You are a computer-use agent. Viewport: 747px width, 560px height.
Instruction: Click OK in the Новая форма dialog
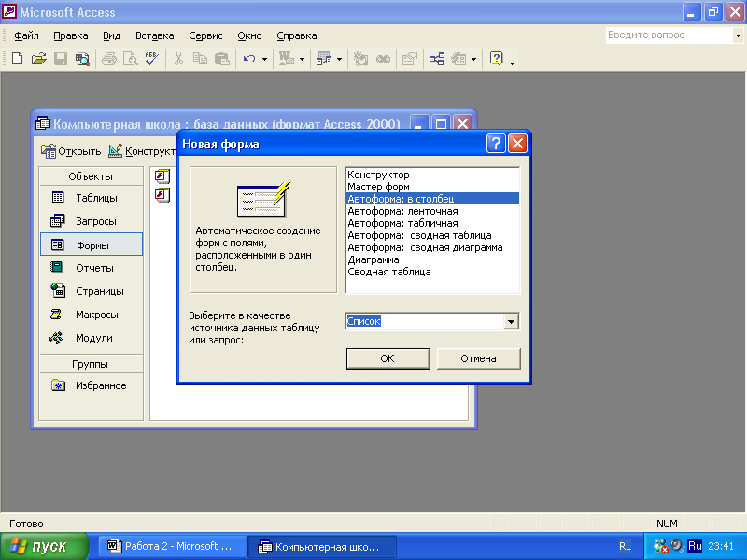tap(388, 358)
